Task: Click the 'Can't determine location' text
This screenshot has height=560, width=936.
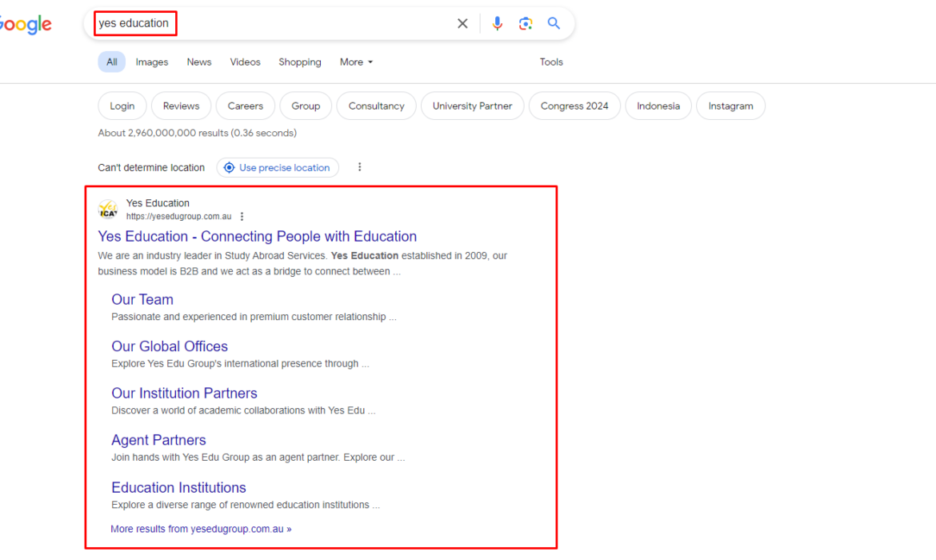Action: pyautogui.click(x=151, y=168)
